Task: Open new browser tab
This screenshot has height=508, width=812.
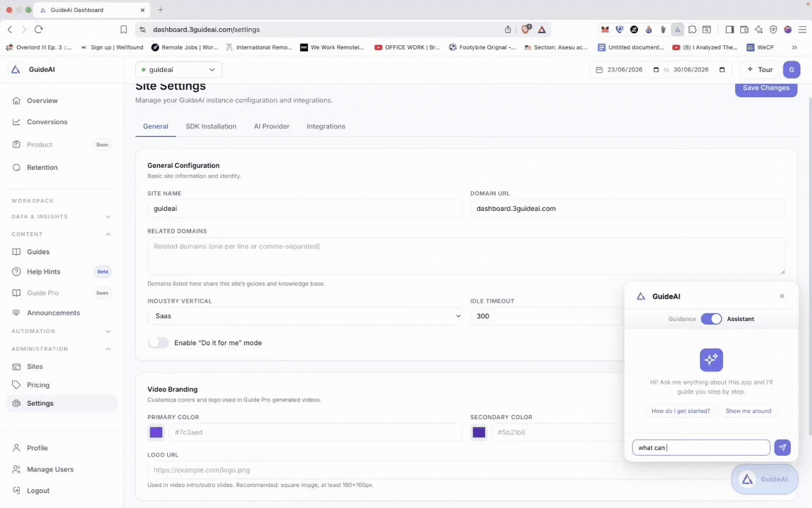Action: point(161,10)
